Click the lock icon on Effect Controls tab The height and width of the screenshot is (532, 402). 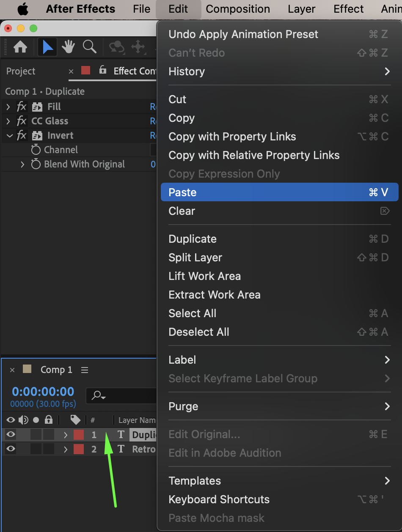pos(102,70)
